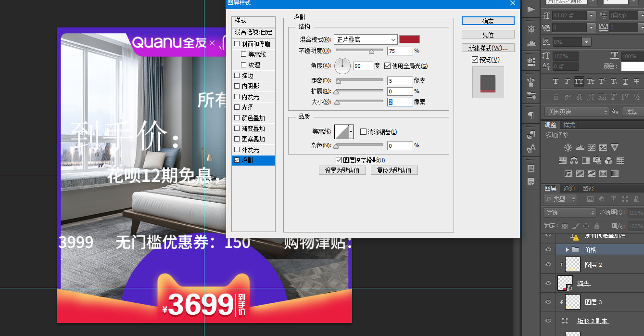Click New Style (新建样式) button
This screenshot has height=336, width=644.
(488, 48)
